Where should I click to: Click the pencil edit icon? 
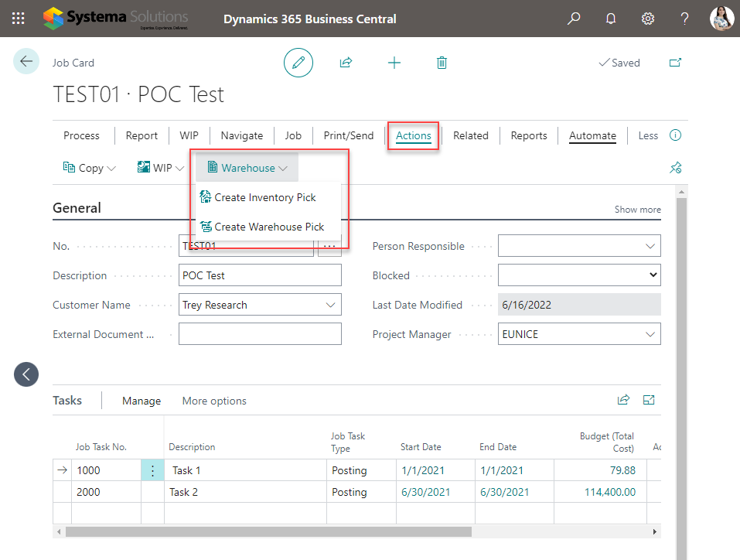[298, 63]
